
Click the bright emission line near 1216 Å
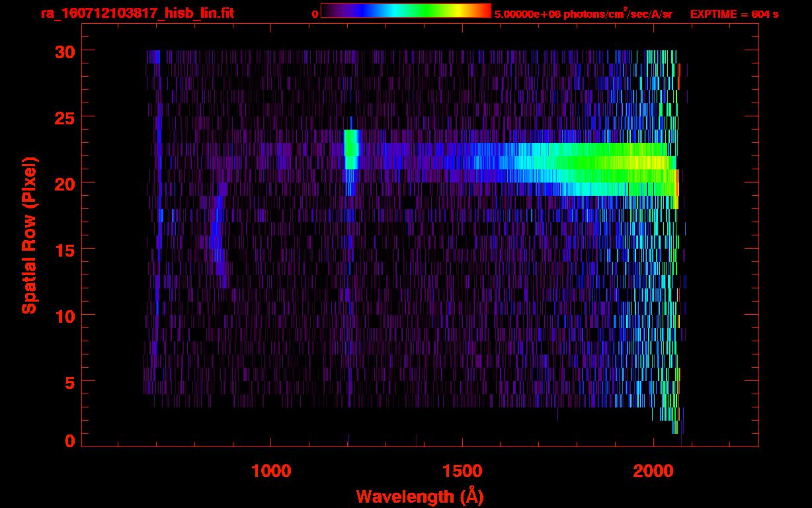coord(351,149)
